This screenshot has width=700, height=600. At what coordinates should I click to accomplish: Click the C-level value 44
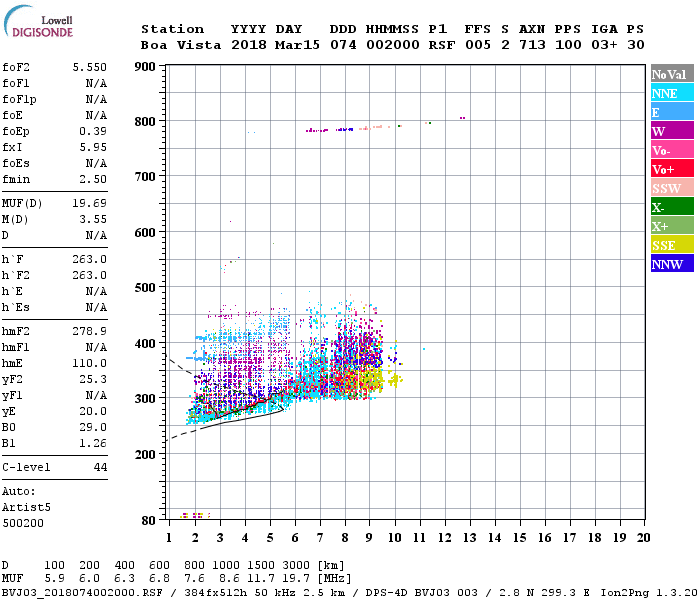[x=100, y=467]
